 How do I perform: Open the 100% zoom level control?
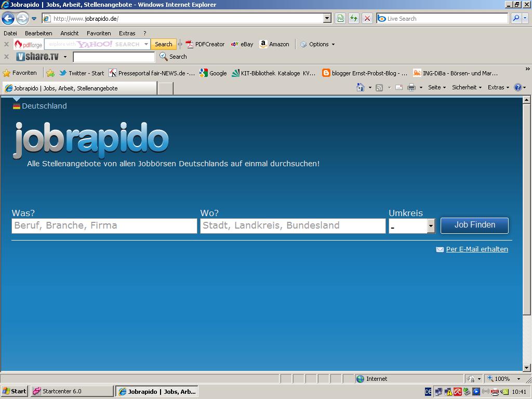pos(503,379)
